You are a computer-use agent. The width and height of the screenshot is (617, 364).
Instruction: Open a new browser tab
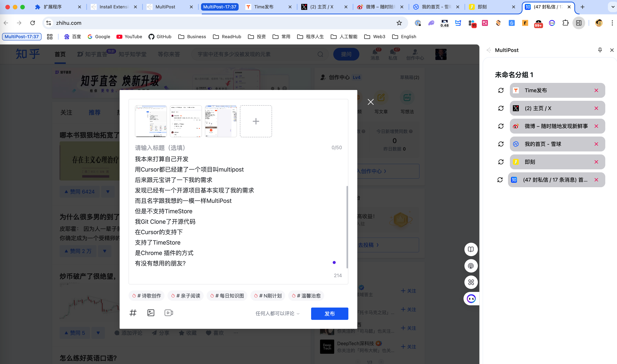(582, 7)
